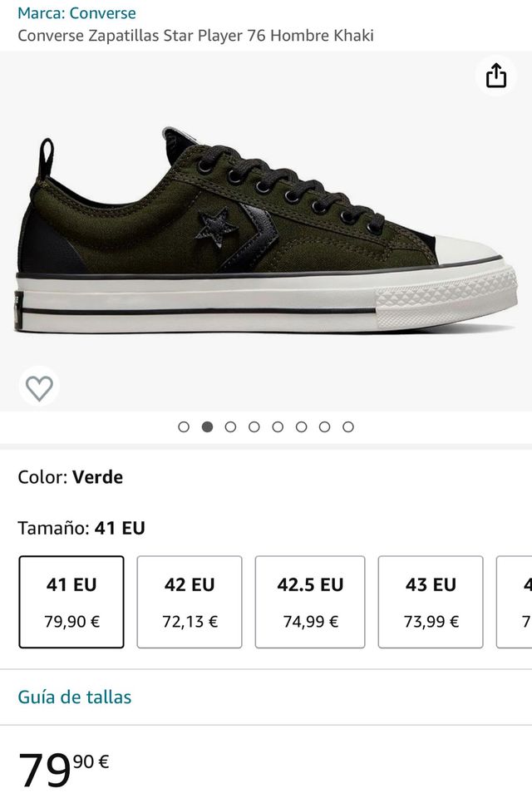Image resolution: width=532 pixels, height=803 pixels.
Task: Open Guía de tallas
Action: click(x=75, y=697)
